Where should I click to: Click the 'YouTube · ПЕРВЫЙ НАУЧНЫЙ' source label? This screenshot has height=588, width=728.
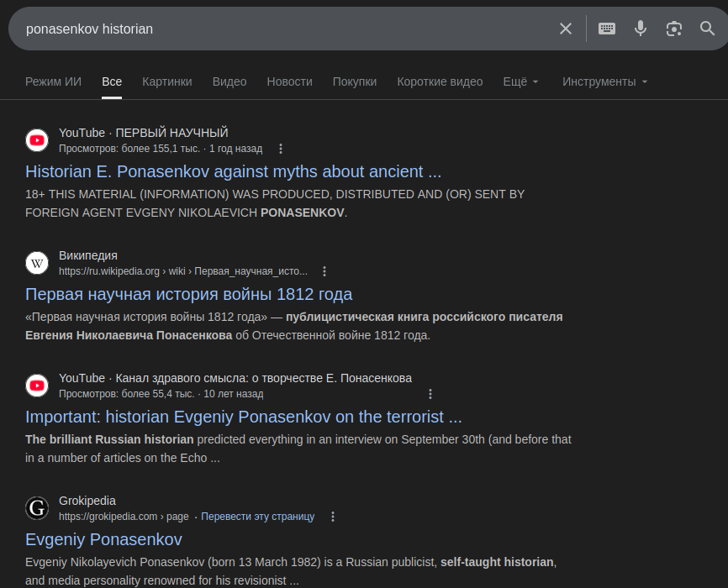click(144, 133)
